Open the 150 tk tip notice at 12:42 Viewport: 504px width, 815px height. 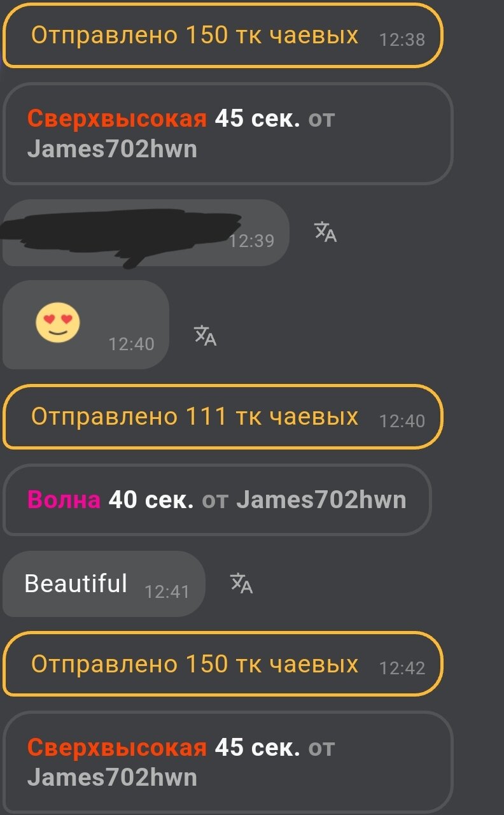coord(223,664)
